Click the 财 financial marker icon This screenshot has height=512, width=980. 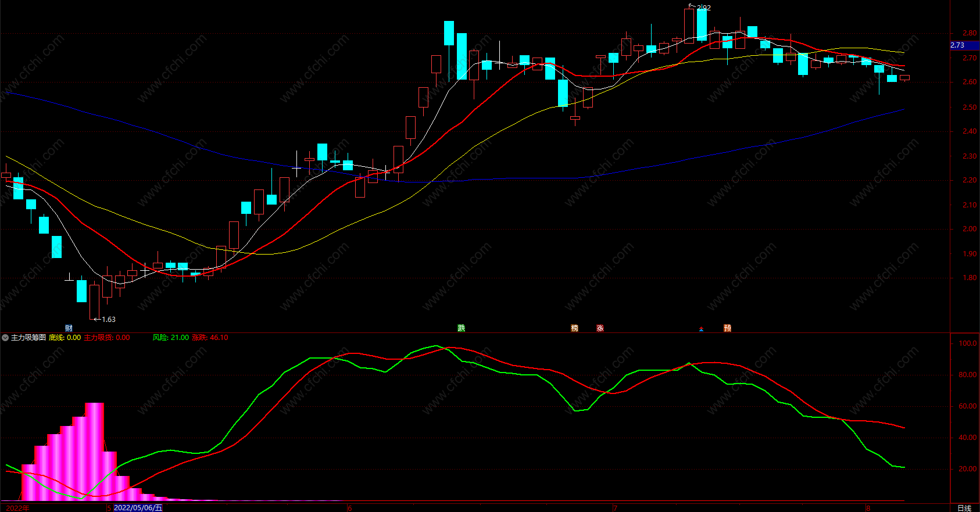[69, 328]
